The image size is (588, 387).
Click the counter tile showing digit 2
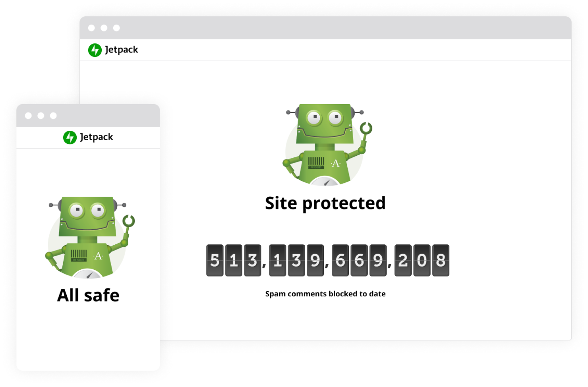tap(403, 261)
